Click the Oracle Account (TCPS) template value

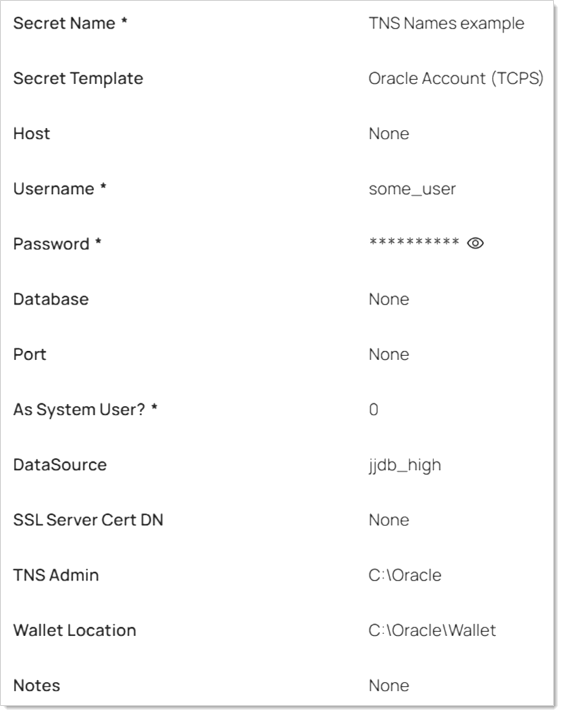pos(456,78)
